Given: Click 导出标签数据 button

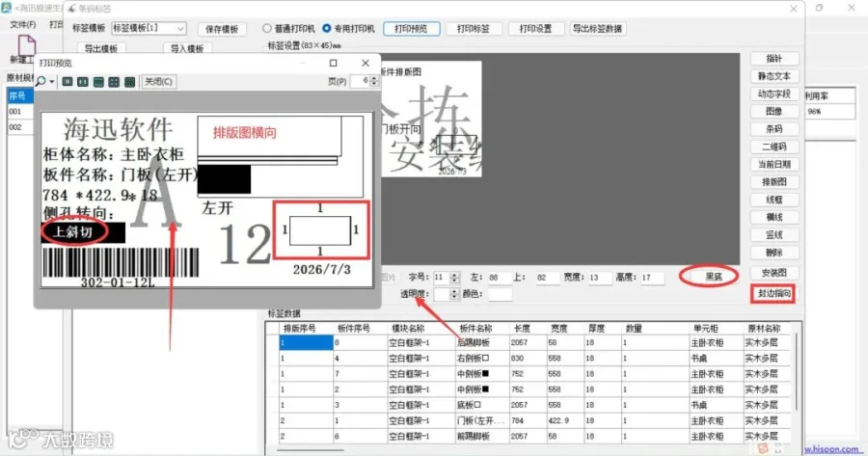Looking at the screenshot, I should pyautogui.click(x=598, y=28).
